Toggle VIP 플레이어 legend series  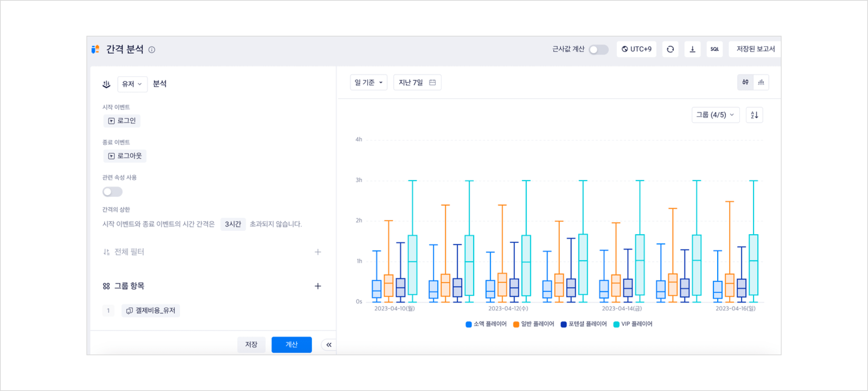[633, 324]
